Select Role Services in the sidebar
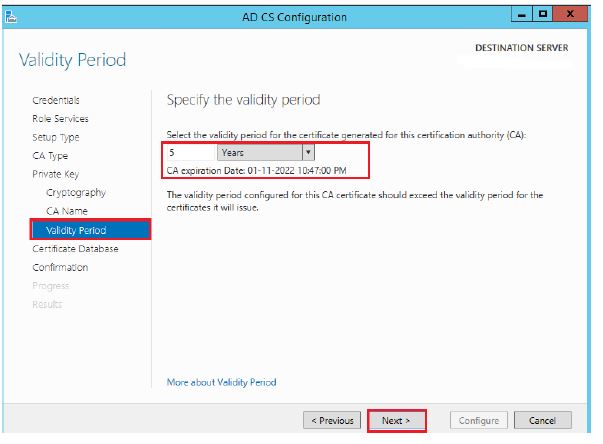 pyautogui.click(x=60, y=119)
